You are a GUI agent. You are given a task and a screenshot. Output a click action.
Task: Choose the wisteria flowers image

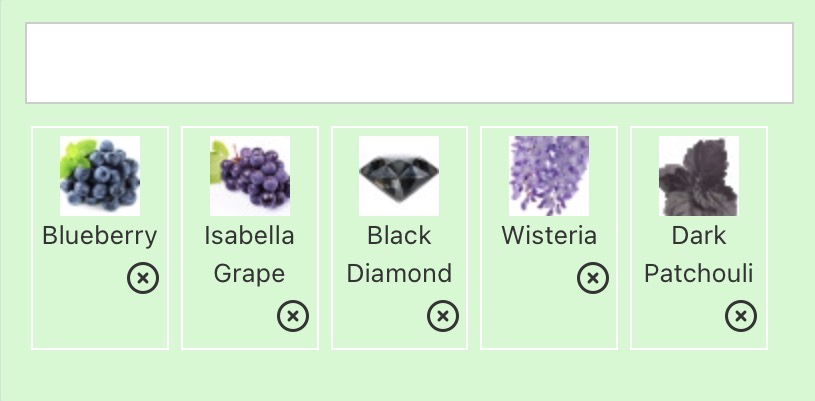coord(549,176)
